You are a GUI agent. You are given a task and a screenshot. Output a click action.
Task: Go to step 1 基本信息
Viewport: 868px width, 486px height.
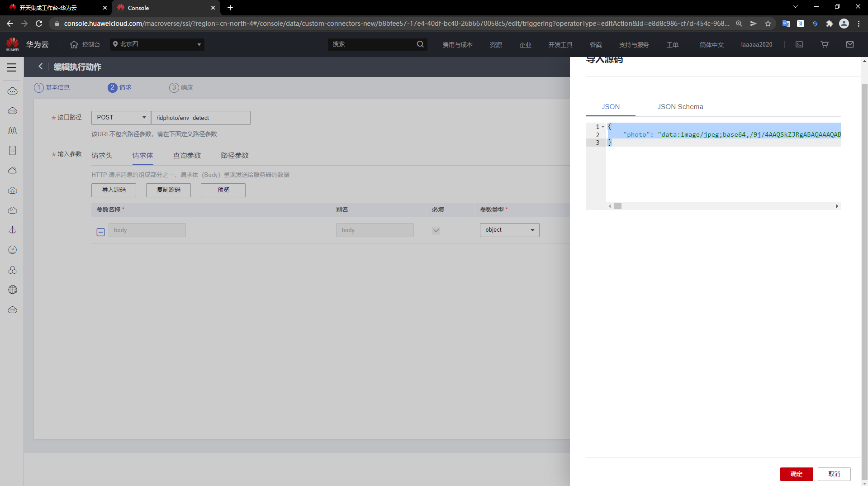52,88
